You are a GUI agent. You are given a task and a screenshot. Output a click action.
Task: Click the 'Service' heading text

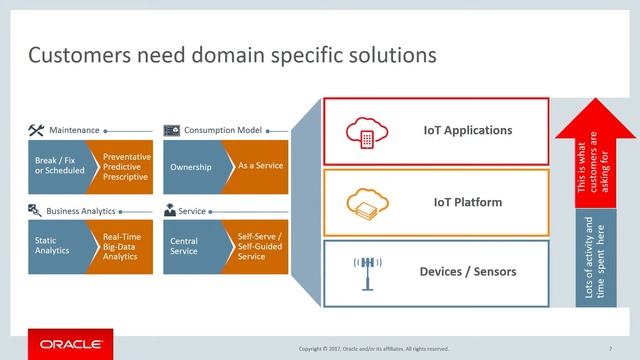click(192, 211)
